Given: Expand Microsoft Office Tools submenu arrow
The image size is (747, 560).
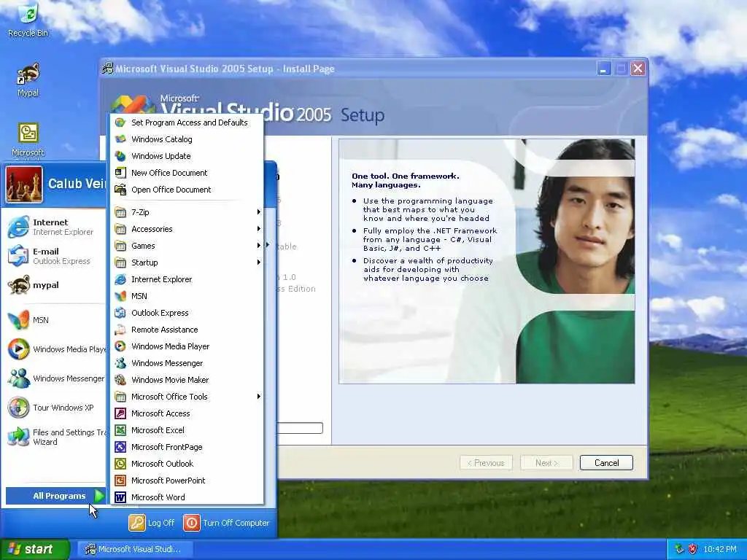Looking at the screenshot, I should click(259, 396).
